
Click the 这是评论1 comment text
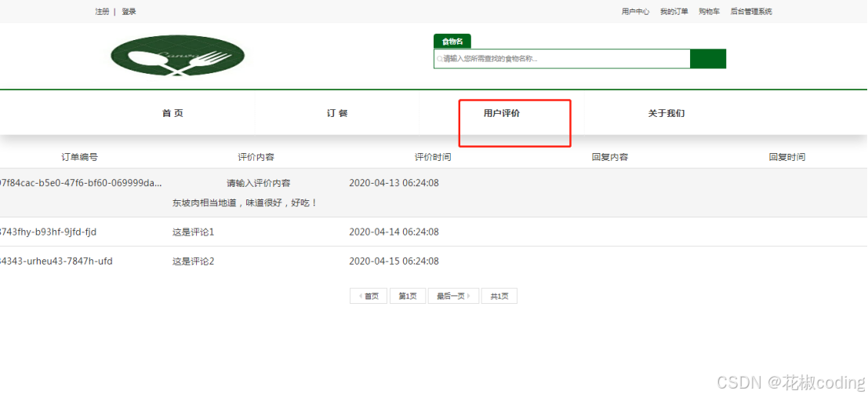(x=193, y=232)
